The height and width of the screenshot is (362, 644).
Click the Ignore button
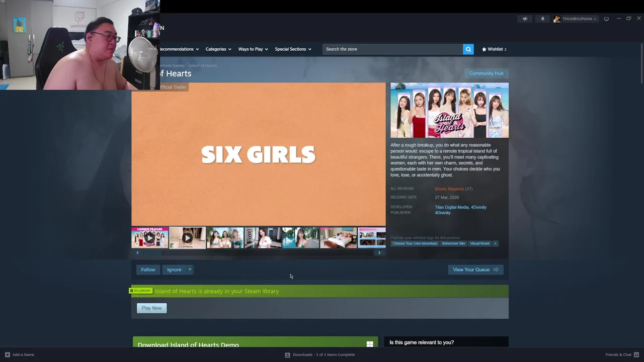[174, 269]
